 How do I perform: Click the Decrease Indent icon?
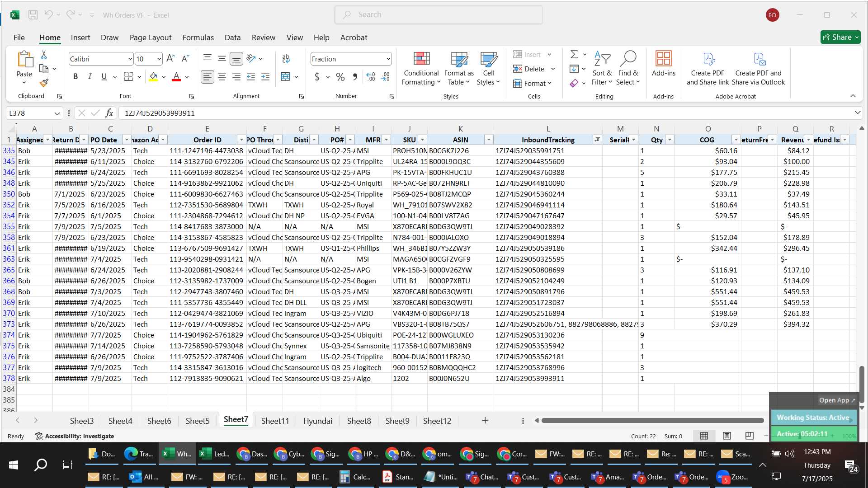[251, 77]
